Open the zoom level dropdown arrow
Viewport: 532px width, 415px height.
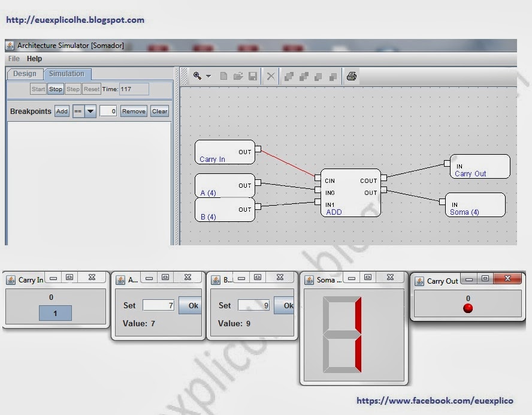(208, 76)
